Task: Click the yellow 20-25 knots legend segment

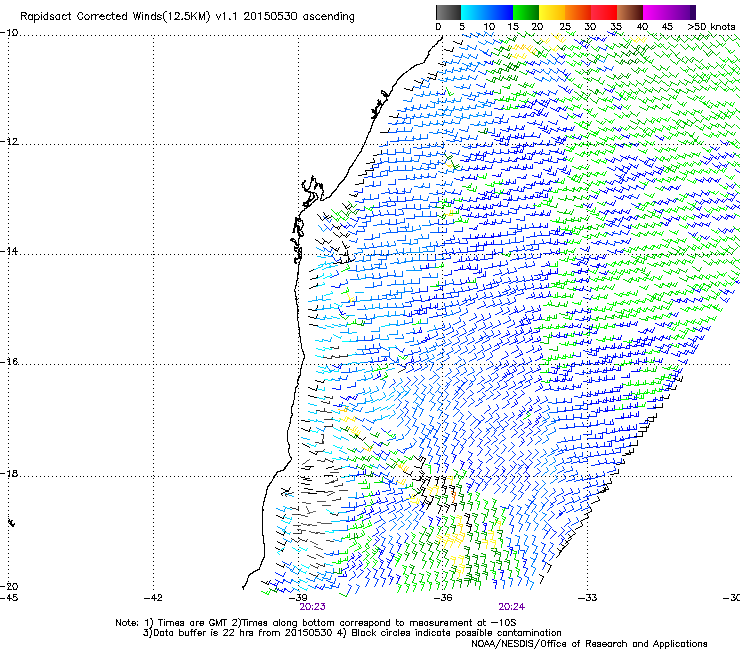Action: click(552, 12)
